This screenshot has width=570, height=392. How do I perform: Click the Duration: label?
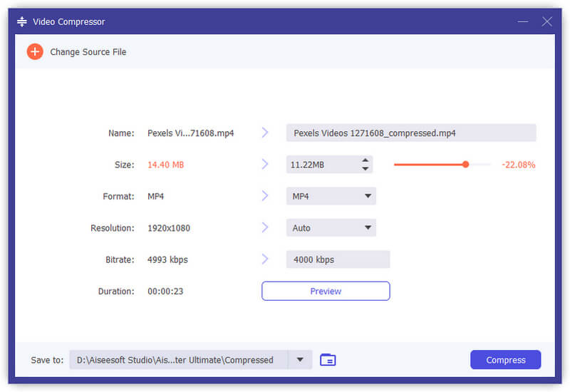116,292
